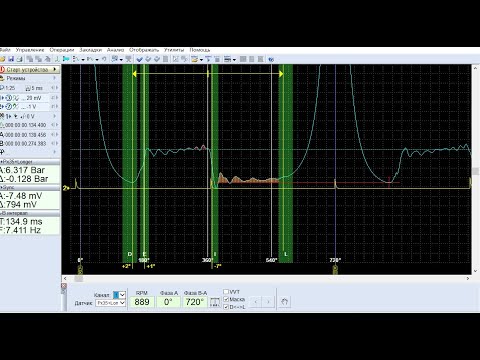Click the phase ruler icon beside 720°
The height and width of the screenshot is (360, 480).
215,302
